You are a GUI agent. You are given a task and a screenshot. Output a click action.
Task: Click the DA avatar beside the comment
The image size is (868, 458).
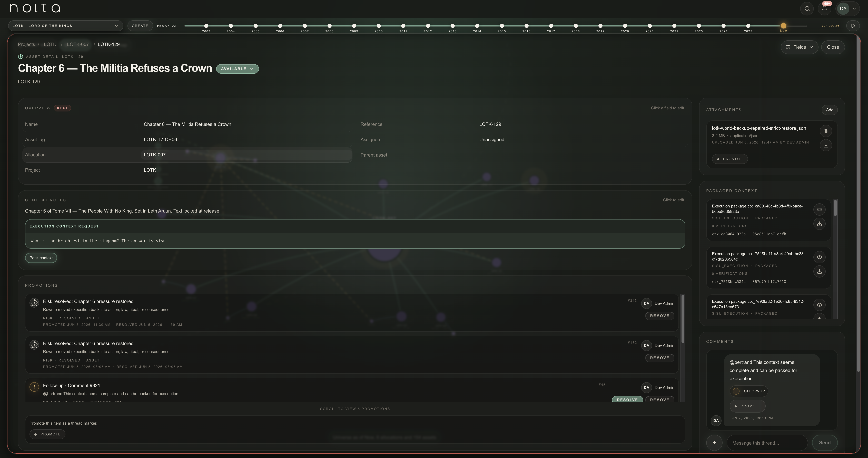(716, 421)
